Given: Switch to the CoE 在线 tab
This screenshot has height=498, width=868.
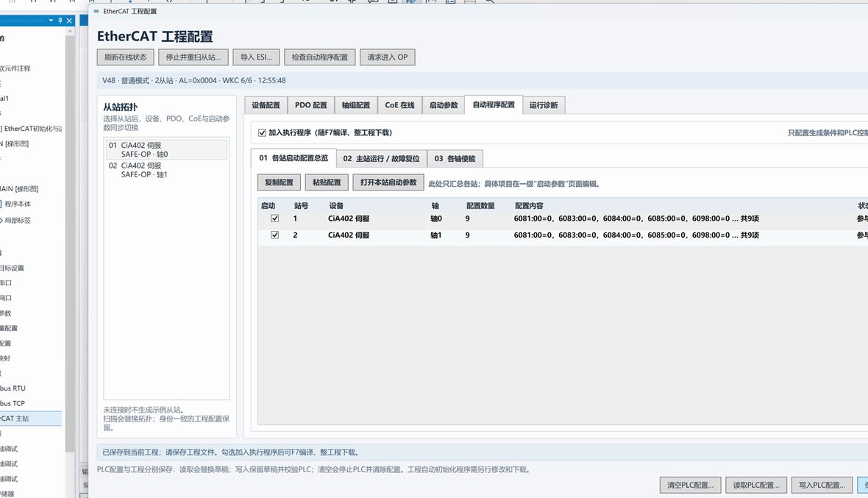Looking at the screenshot, I should [399, 105].
